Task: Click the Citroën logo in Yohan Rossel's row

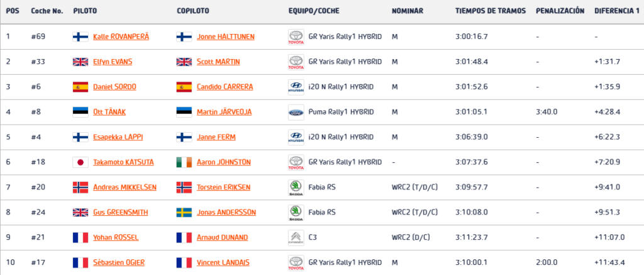Action: coord(296,238)
